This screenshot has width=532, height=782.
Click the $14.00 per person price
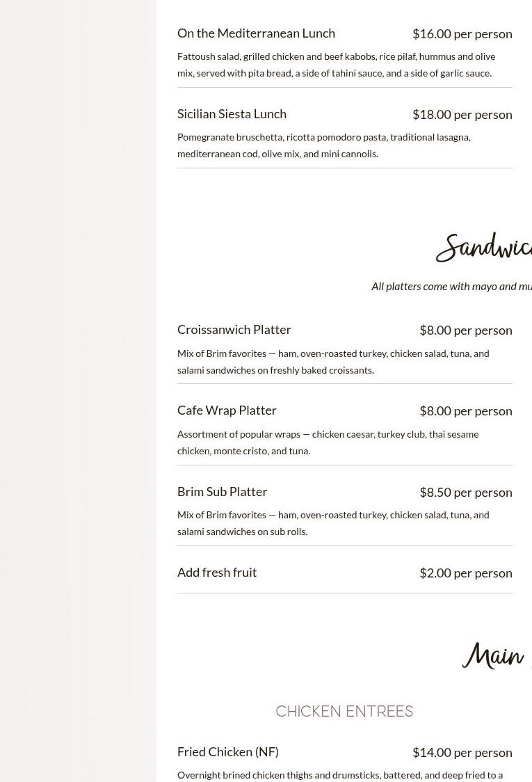tap(462, 753)
